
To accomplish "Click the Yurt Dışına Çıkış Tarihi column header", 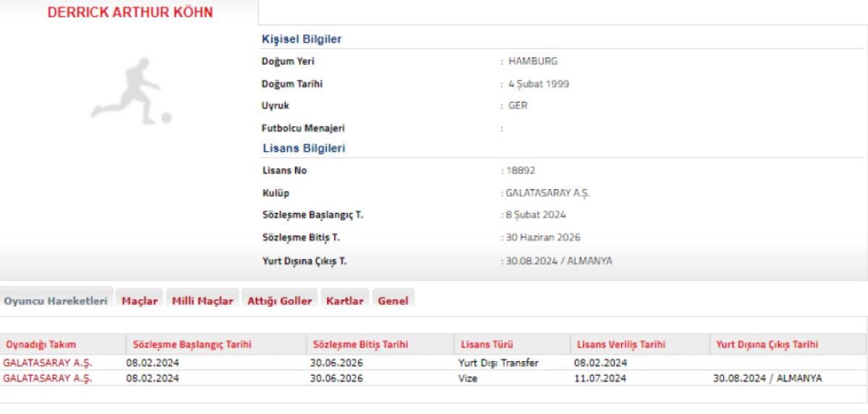I will [x=767, y=345].
